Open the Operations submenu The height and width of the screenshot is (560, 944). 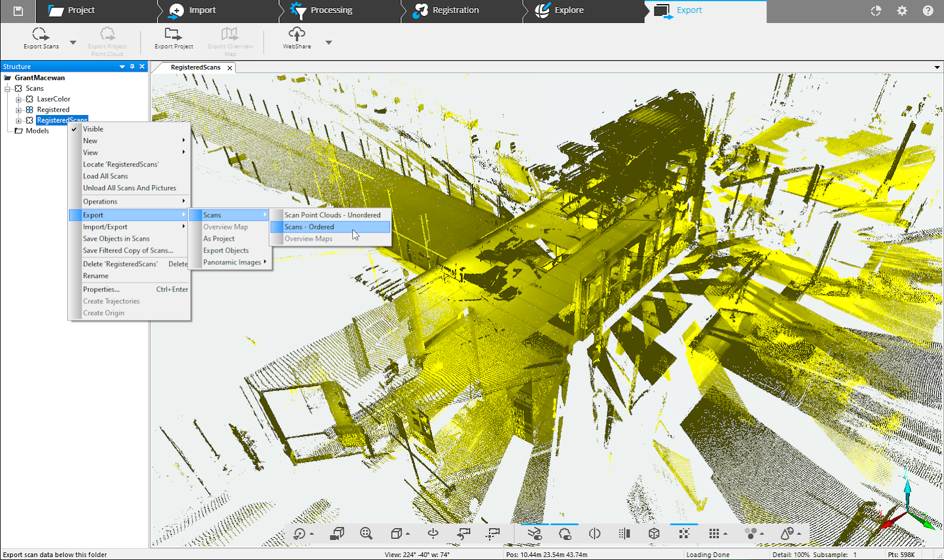(129, 201)
